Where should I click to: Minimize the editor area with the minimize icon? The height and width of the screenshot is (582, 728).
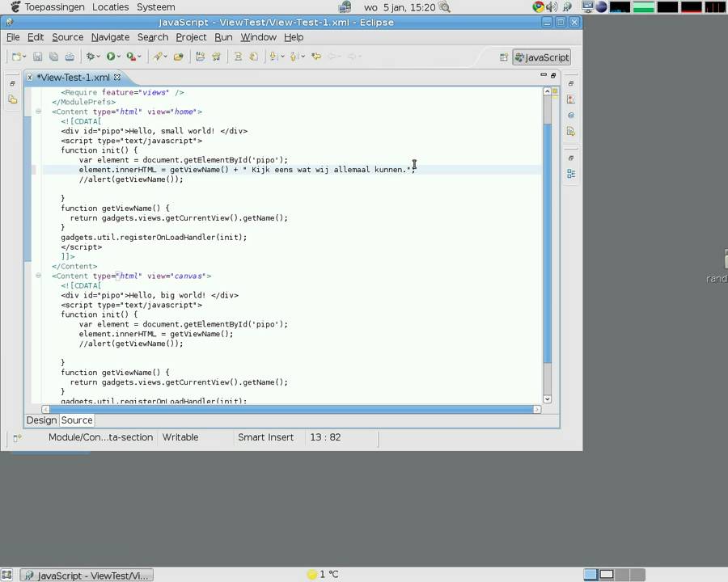[544, 74]
